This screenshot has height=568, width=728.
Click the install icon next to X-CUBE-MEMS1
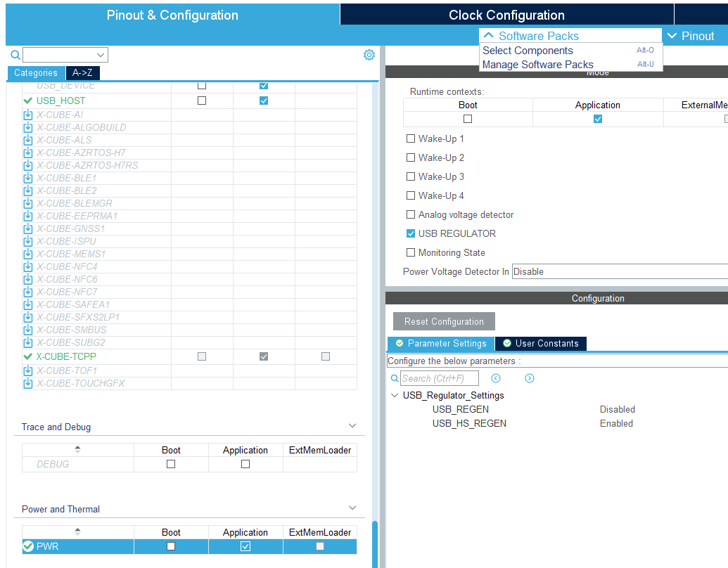pos(27,254)
